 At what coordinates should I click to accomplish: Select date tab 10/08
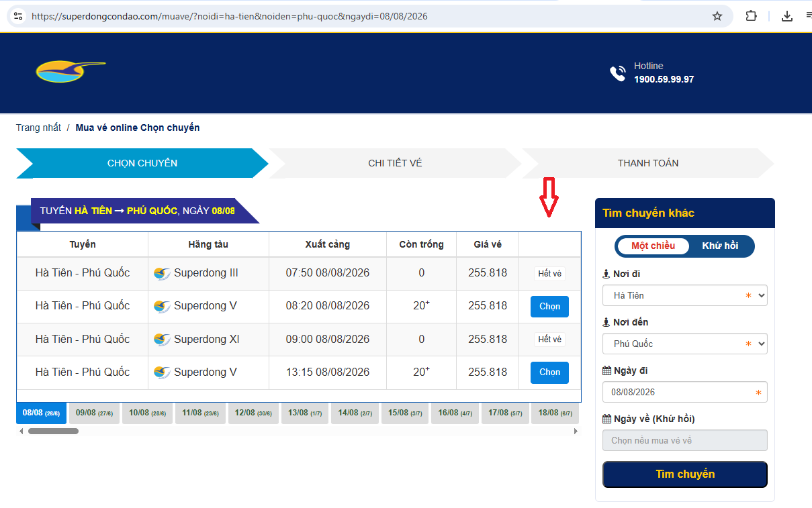coord(147,413)
